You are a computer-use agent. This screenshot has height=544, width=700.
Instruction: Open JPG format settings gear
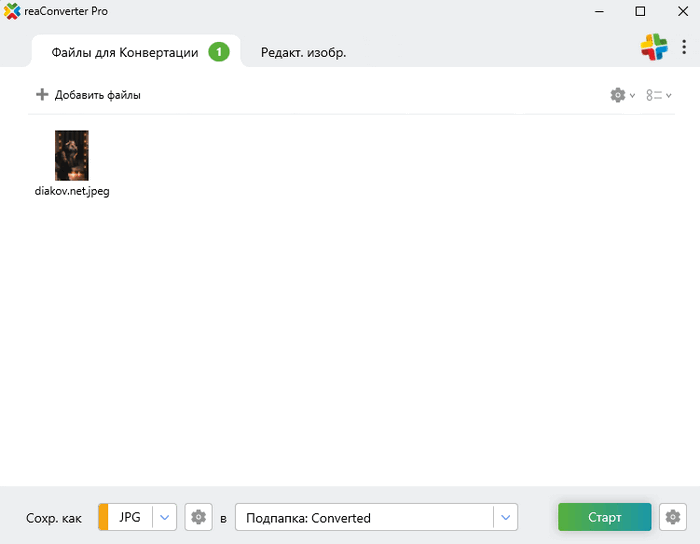point(199,517)
